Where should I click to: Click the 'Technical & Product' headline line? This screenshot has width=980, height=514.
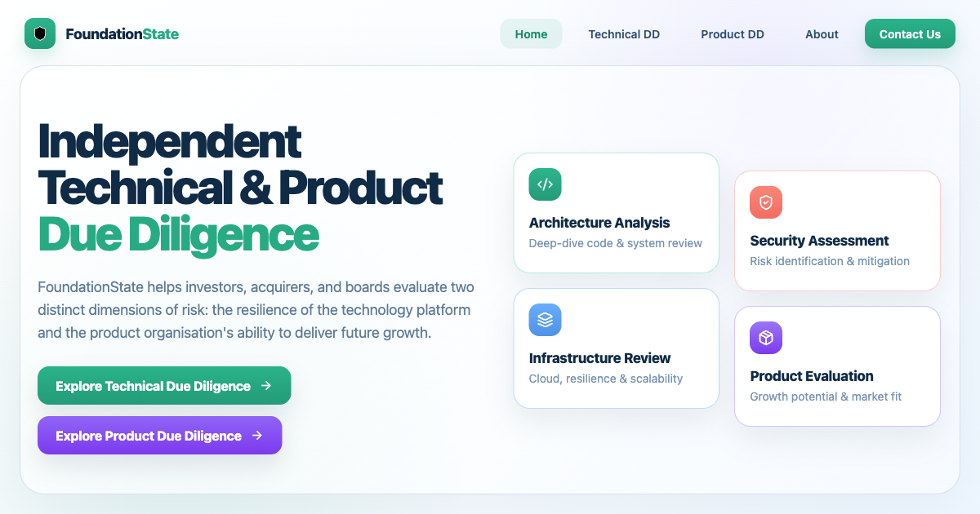tap(240, 188)
